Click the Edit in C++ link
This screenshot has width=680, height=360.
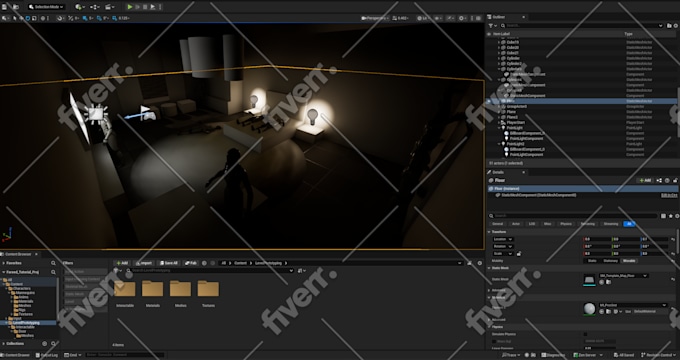669,195
